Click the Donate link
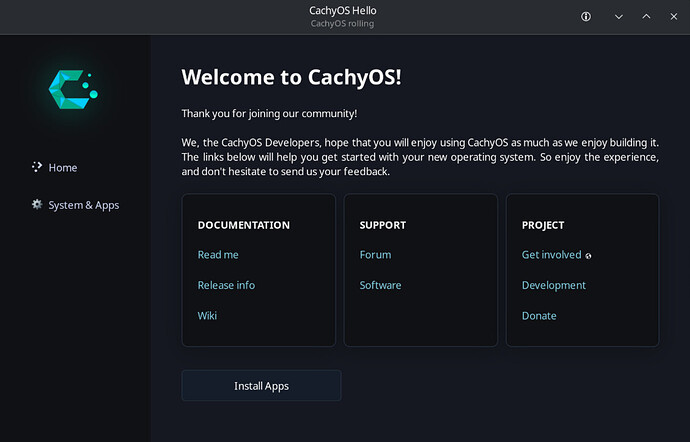Screen dimensions: 690x442 [x=539, y=316]
